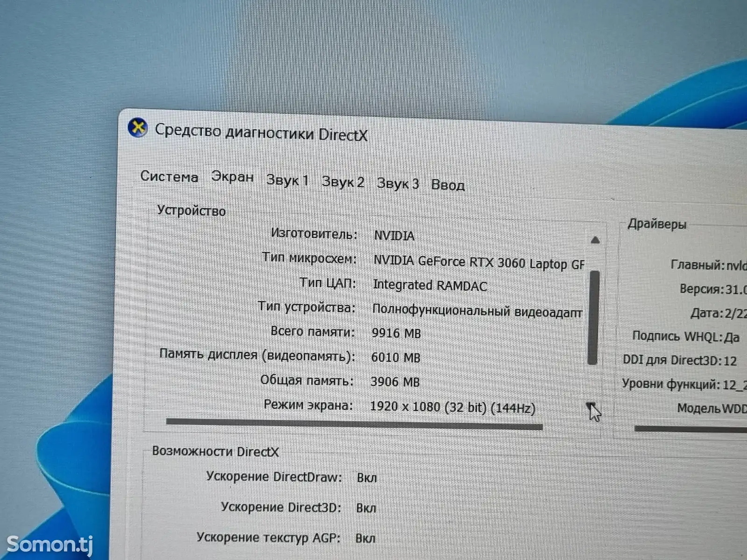Switch to the Экран tab
Image resolution: width=747 pixels, height=560 pixels.
tap(233, 177)
